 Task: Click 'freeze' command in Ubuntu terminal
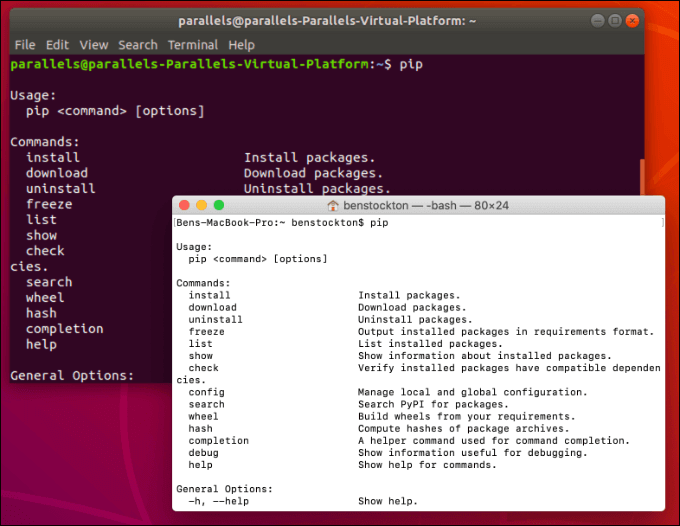(x=49, y=204)
